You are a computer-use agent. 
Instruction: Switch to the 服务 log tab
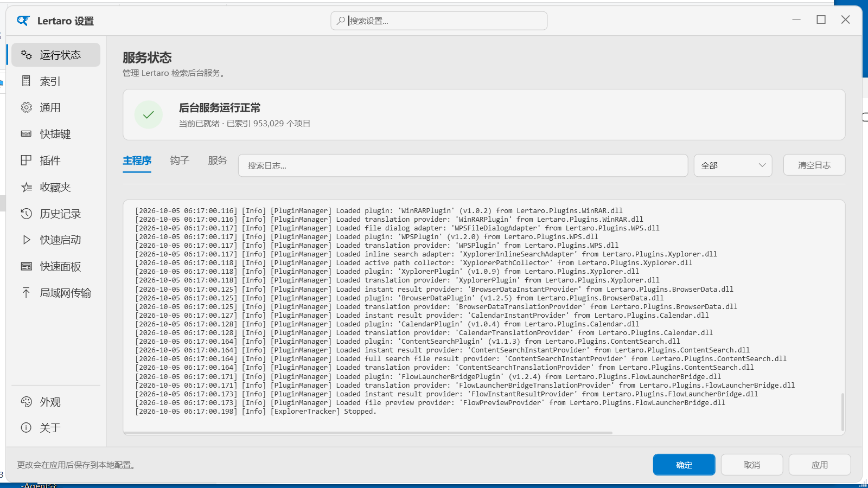tap(218, 160)
